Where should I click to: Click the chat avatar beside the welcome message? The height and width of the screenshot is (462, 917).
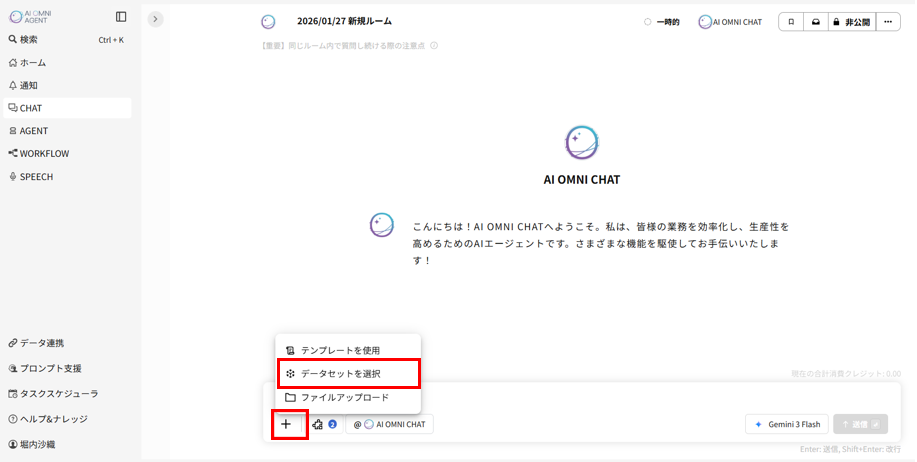point(381,225)
